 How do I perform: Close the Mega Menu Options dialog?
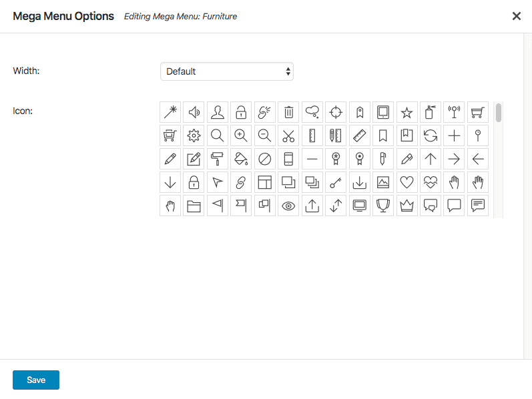pyautogui.click(x=516, y=16)
